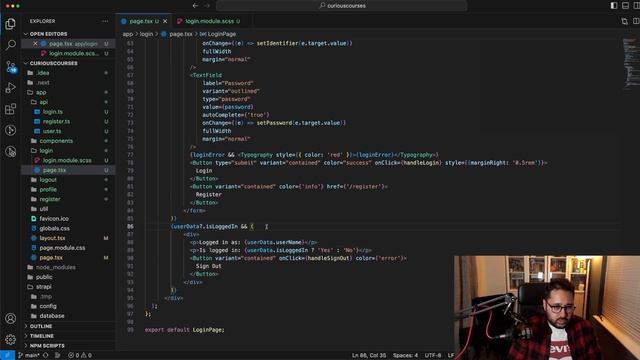Viewport: 640px width, 360px height.
Task: Select page.tsx under login folder
Action: (x=68, y=170)
